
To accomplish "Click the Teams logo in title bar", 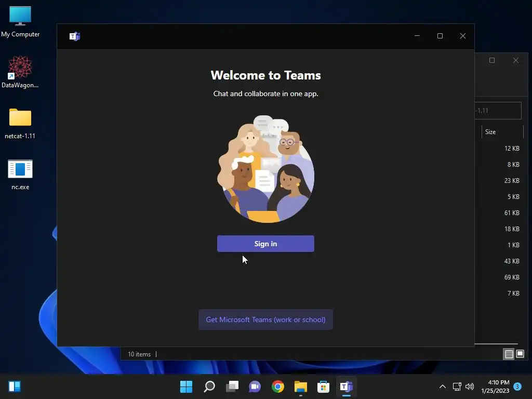I will click(75, 36).
